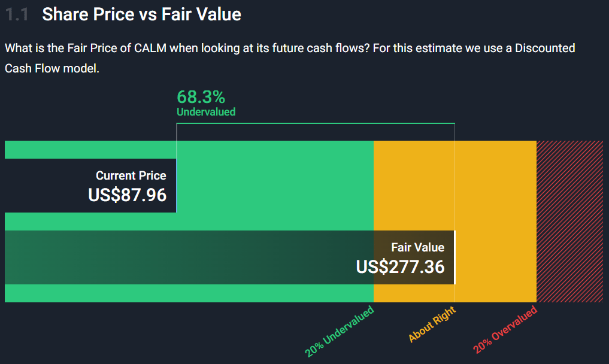The width and height of the screenshot is (609, 364).
Task: Select the Current Price US$87.96 label box
Action: pyautogui.click(x=90, y=186)
